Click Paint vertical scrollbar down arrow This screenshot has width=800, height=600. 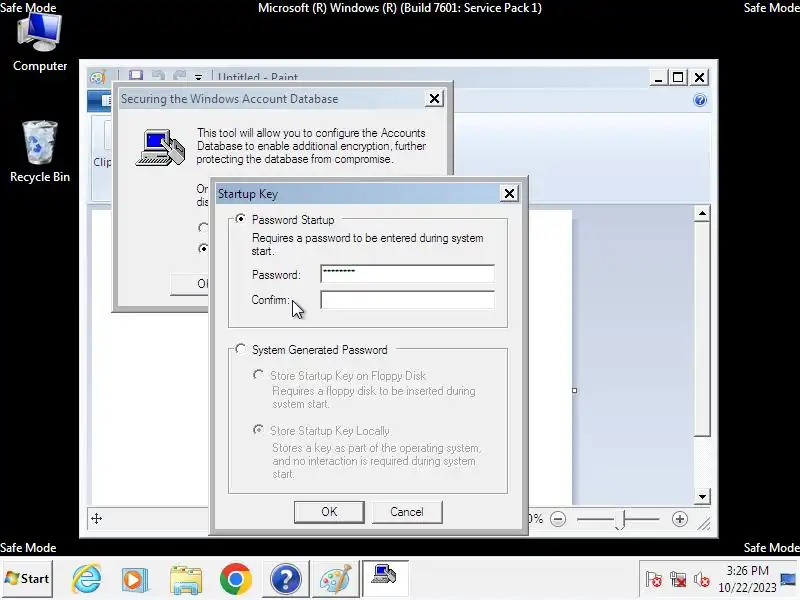[703, 496]
